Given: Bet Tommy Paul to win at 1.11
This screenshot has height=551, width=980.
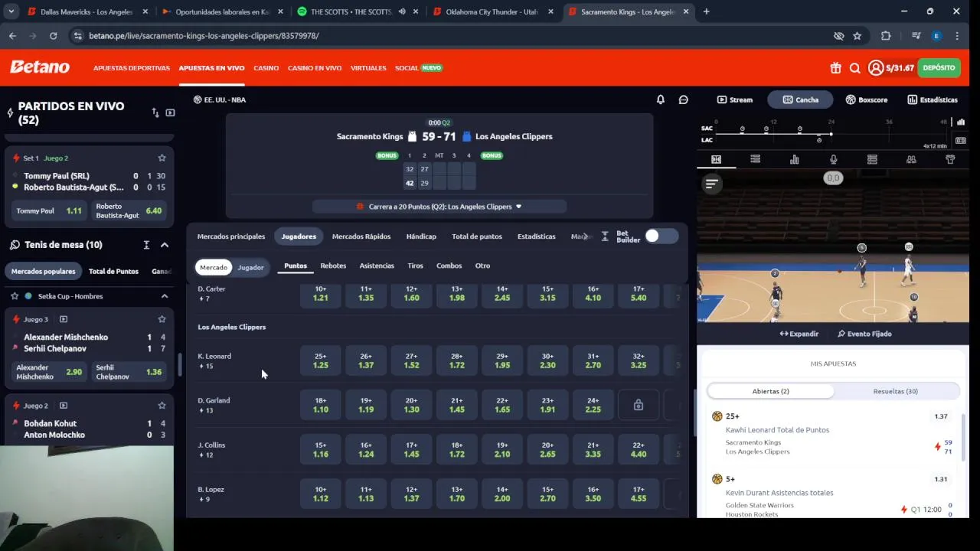Looking at the screenshot, I should coord(50,210).
